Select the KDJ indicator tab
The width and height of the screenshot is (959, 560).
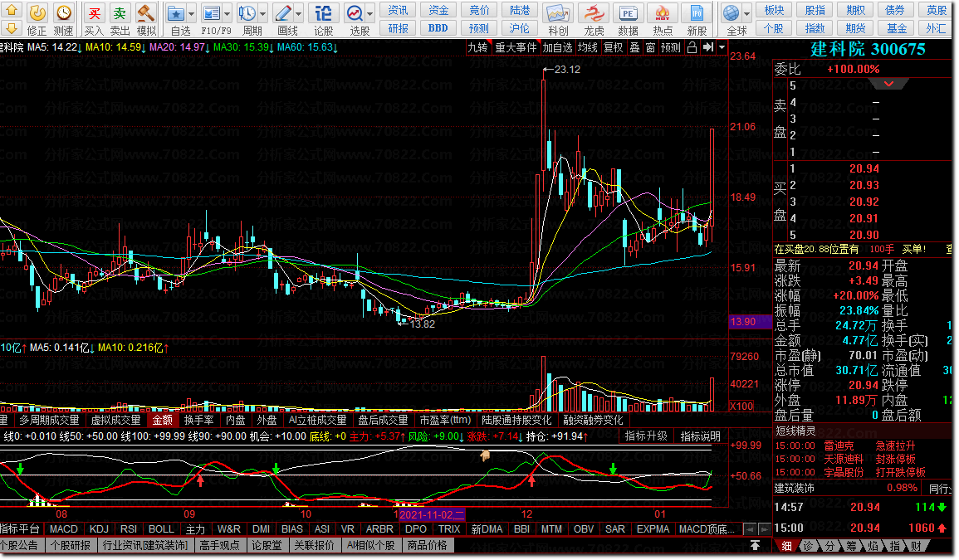coord(99,528)
